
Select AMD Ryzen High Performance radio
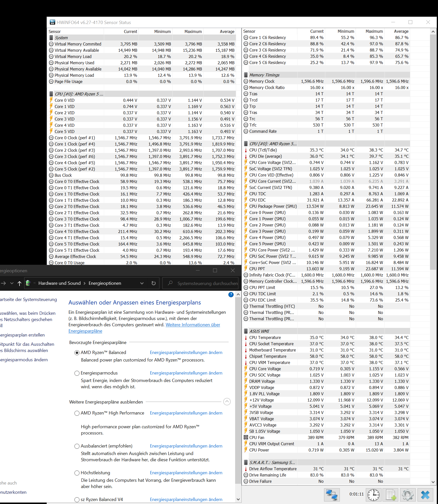[77, 413]
